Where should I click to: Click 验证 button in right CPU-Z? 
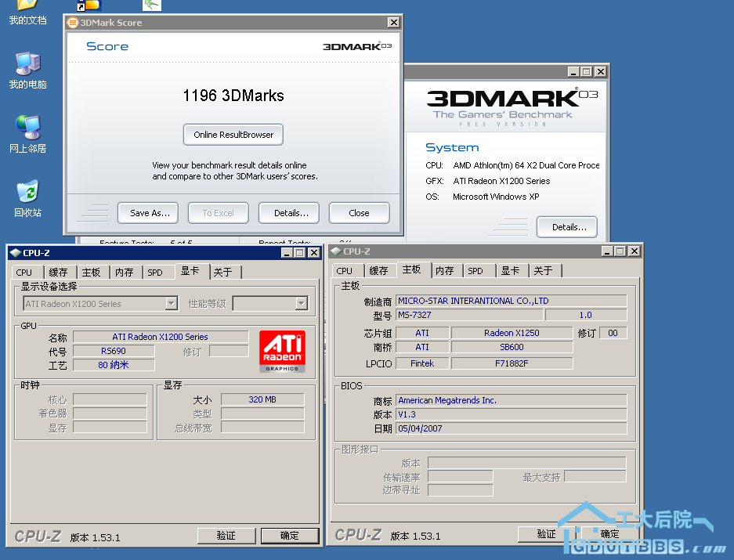pos(546,534)
